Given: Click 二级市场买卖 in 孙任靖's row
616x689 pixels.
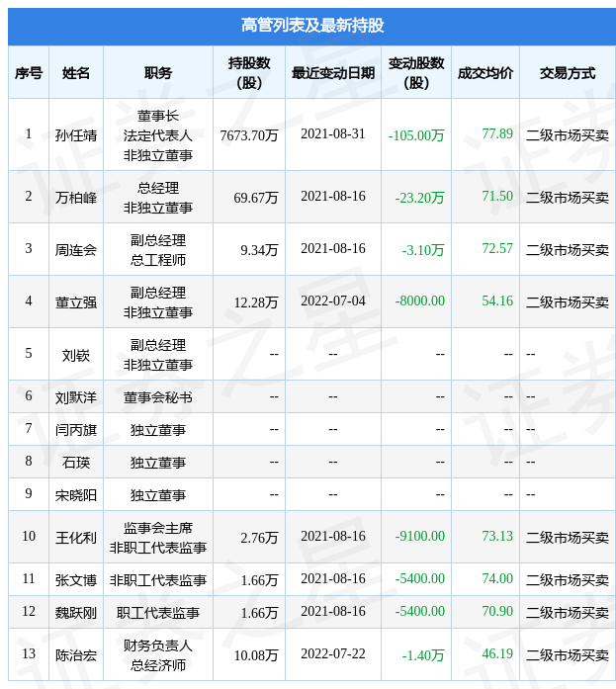Looking at the screenshot, I should 568,135.
